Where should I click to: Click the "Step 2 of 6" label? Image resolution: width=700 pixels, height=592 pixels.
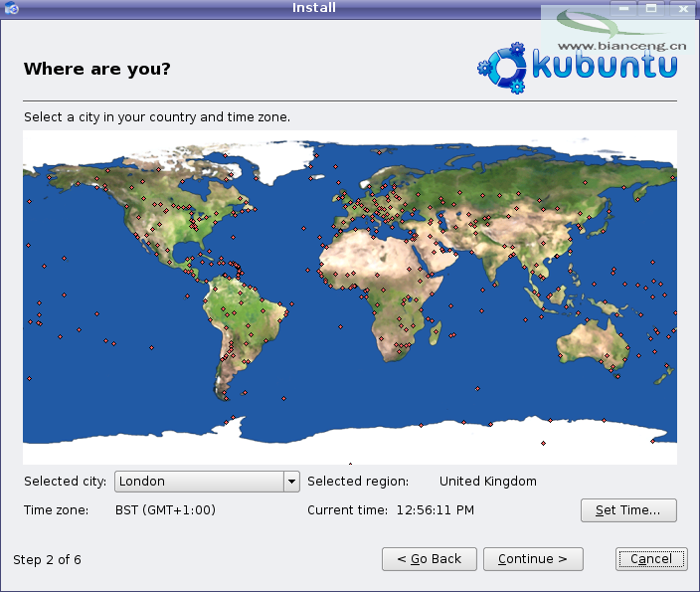point(47,560)
